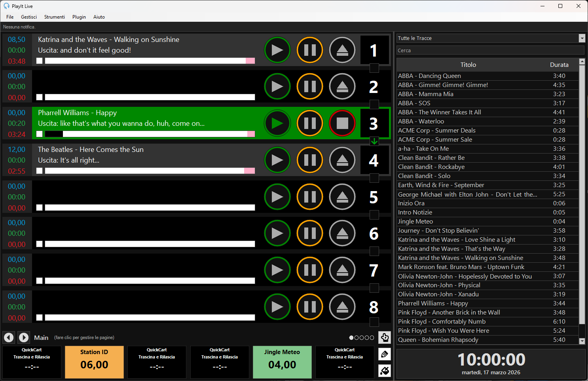588x381 pixels.
Task: Play button on player 3
Action: [x=277, y=123]
